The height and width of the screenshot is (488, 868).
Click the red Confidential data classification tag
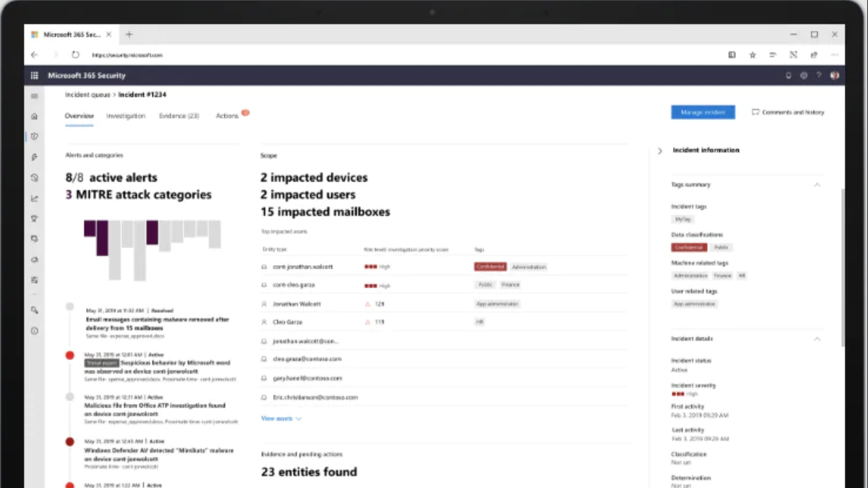(x=689, y=247)
